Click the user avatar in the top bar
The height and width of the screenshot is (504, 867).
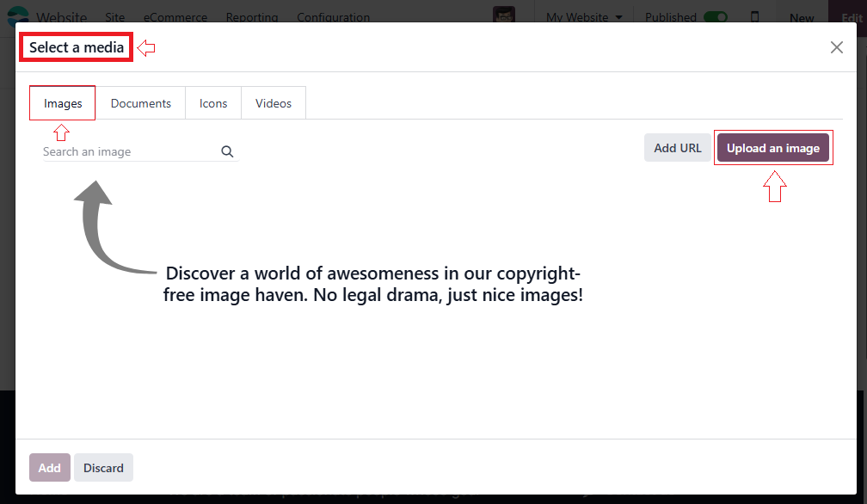[504, 13]
